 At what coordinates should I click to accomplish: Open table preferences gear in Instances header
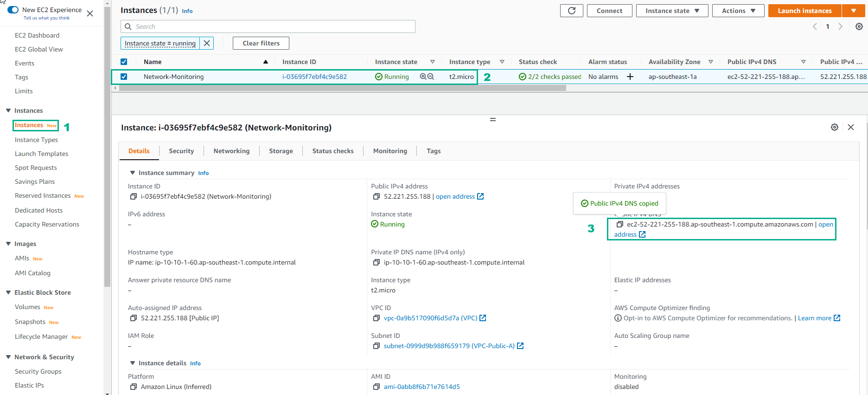[x=859, y=26]
